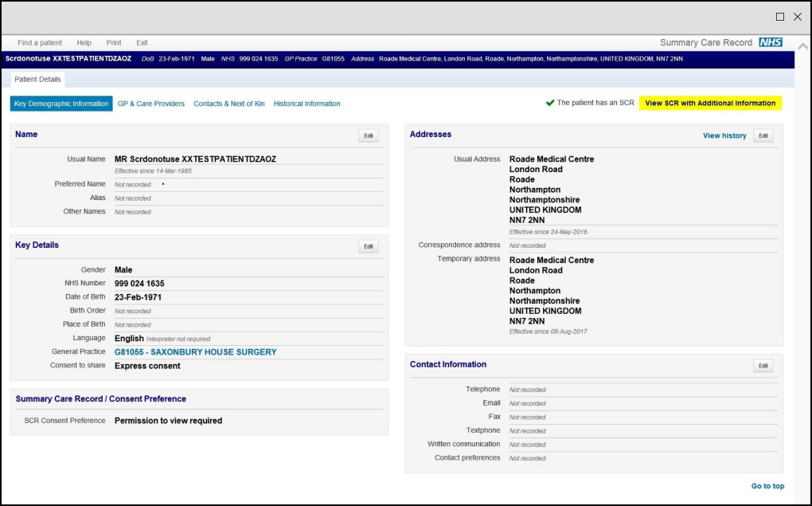Open the Help menu
Screen dimensions: 812x506
coord(84,43)
